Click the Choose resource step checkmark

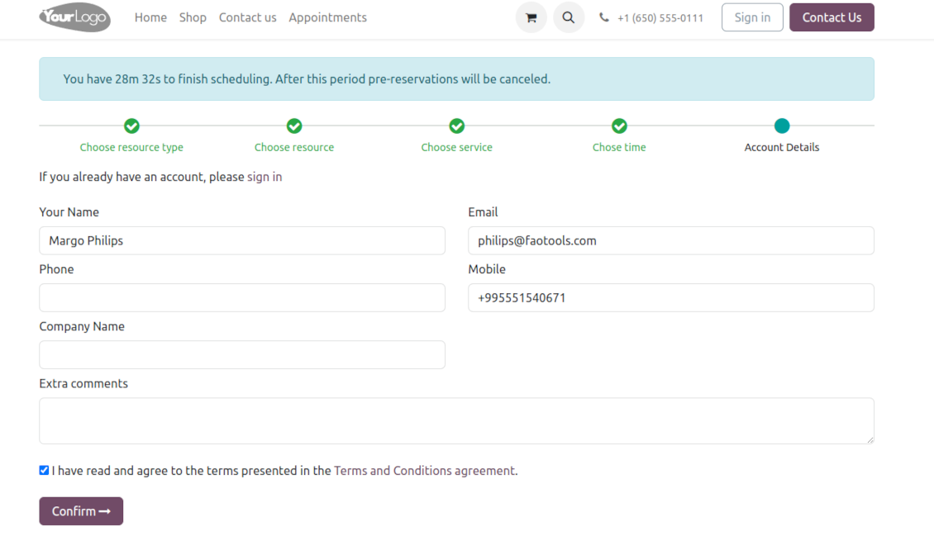294,126
